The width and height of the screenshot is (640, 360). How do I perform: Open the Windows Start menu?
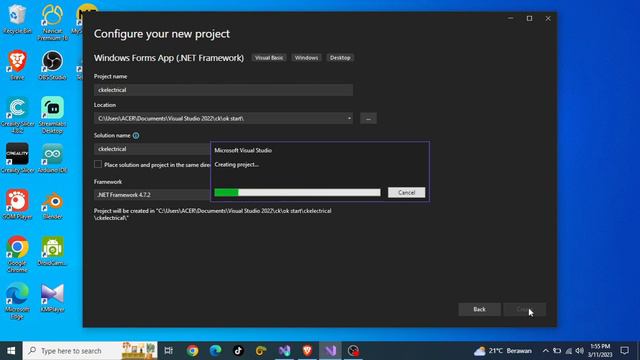point(11,351)
